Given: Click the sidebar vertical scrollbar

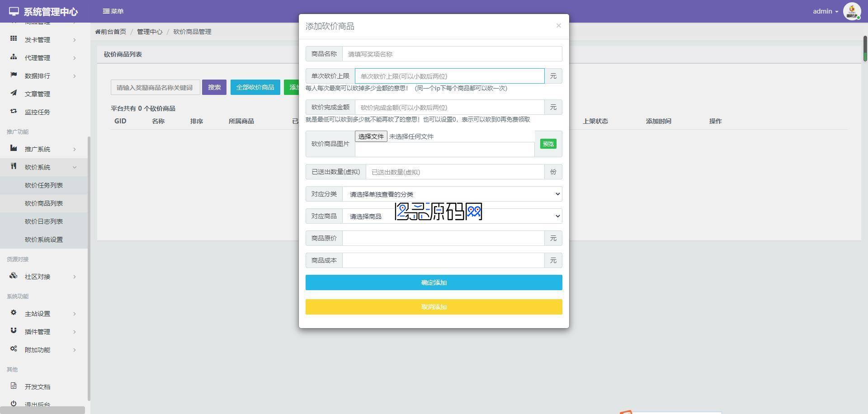Looking at the screenshot, I should tap(89, 268).
